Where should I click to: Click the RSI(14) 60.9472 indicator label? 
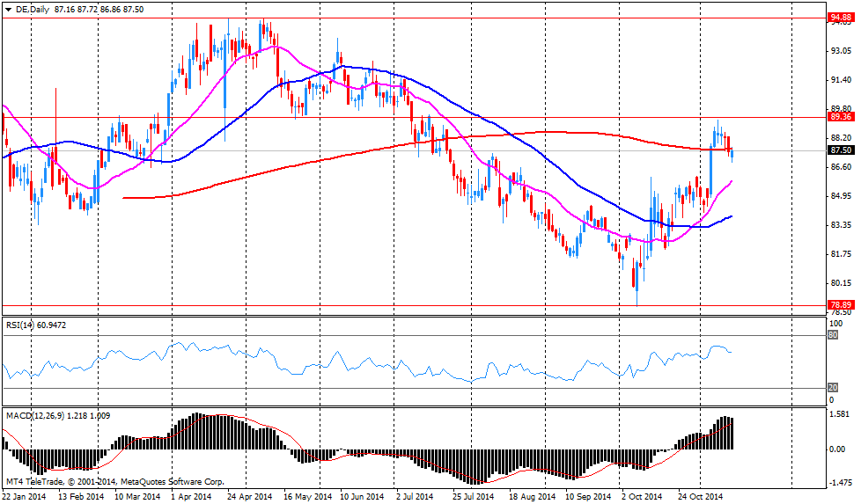[36, 325]
